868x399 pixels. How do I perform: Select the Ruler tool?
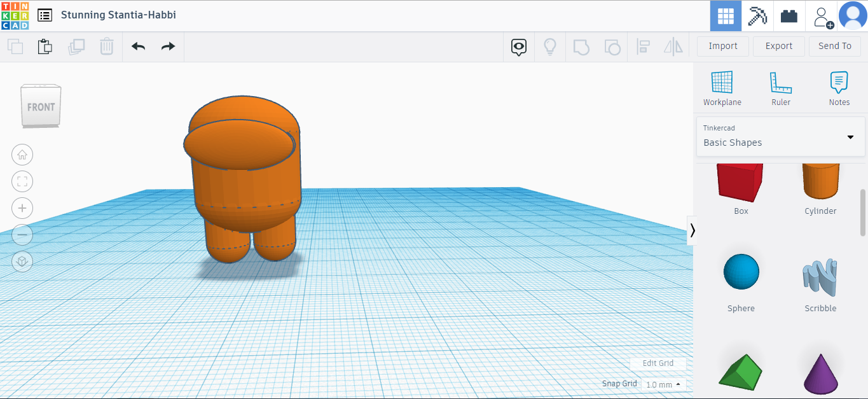pyautogui.click(x=781, y=88)
